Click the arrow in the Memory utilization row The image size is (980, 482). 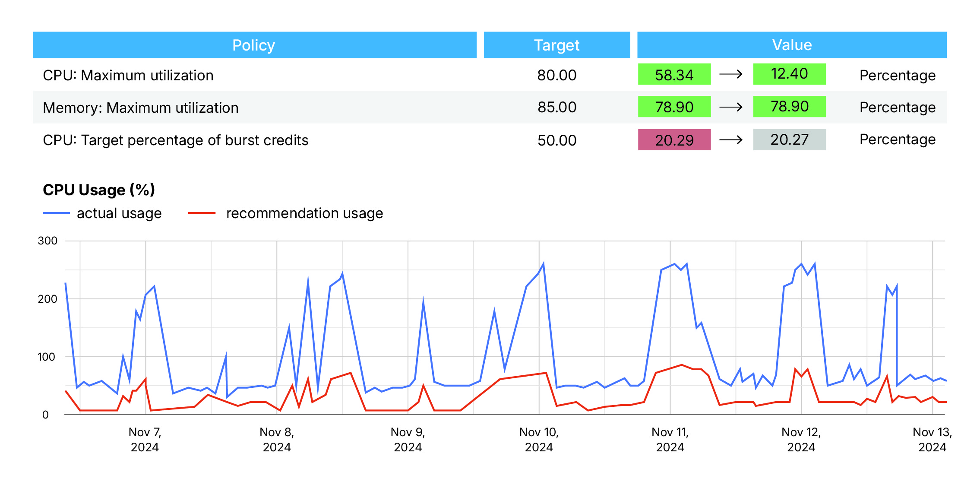pos(731,107)
